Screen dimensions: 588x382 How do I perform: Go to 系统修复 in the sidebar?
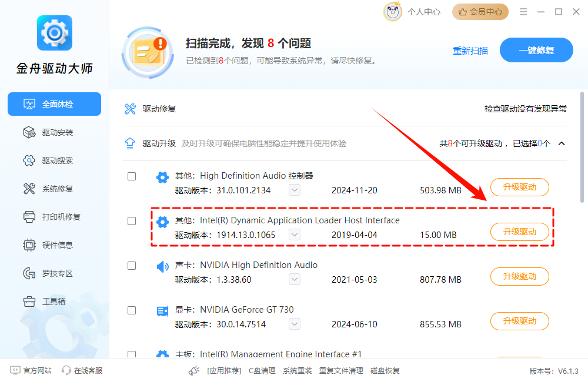[54, 189]
